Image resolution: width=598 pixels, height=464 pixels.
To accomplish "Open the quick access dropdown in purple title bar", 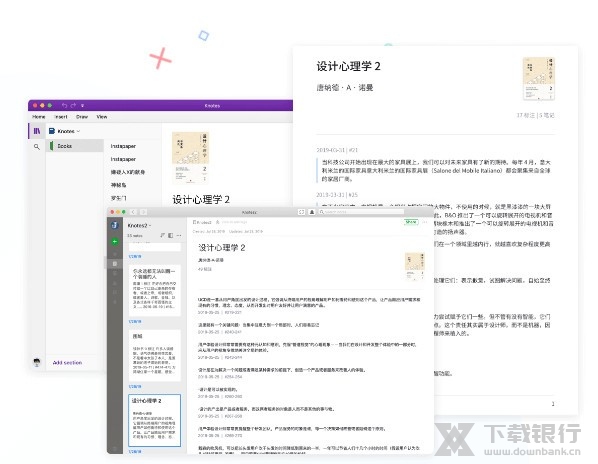I will point(82,106).
